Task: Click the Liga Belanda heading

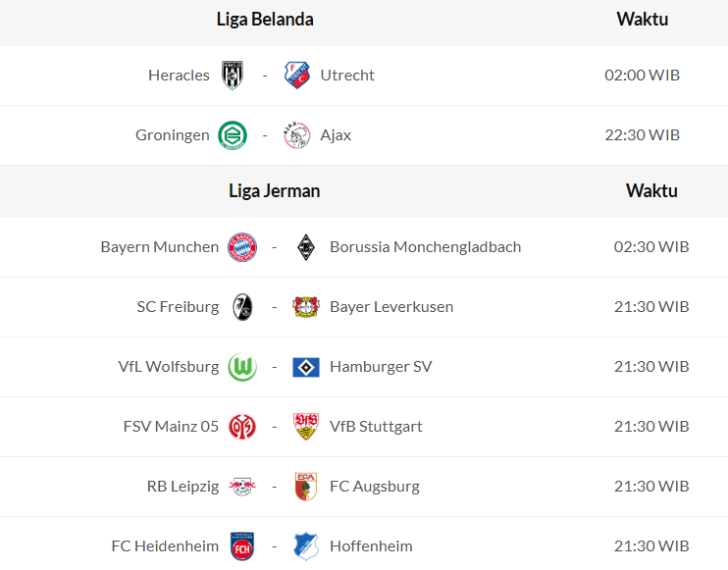Action: click(x=265, y=20)
